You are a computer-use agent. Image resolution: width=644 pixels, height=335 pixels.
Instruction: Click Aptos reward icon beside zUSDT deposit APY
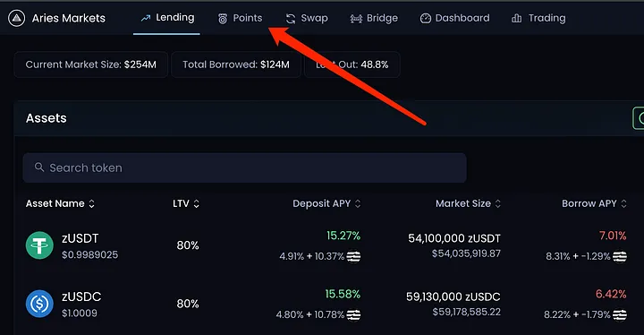click(353, 256)
